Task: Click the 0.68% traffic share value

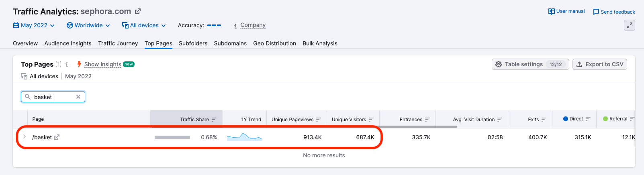Action: (x=209, y=137)
